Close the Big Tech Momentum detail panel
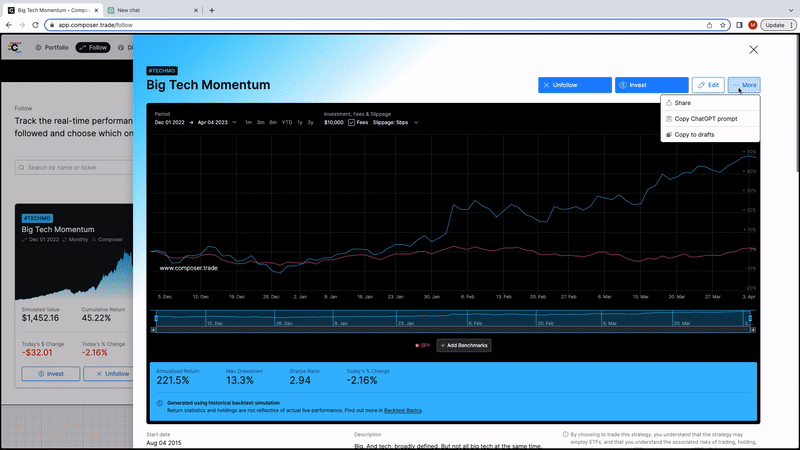 (x=754, y=49)
